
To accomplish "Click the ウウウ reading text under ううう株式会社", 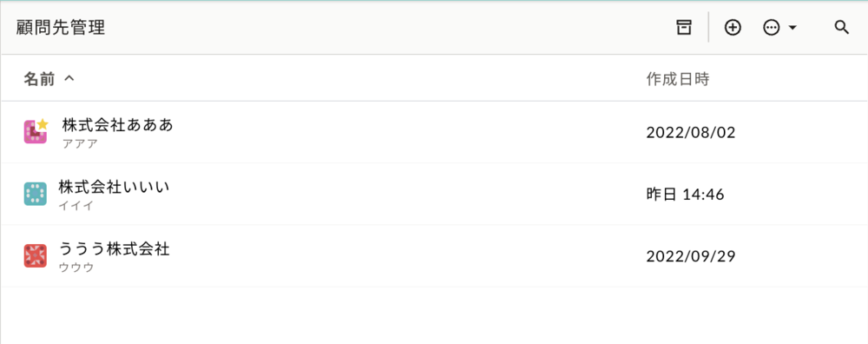I will coord(76,268).
